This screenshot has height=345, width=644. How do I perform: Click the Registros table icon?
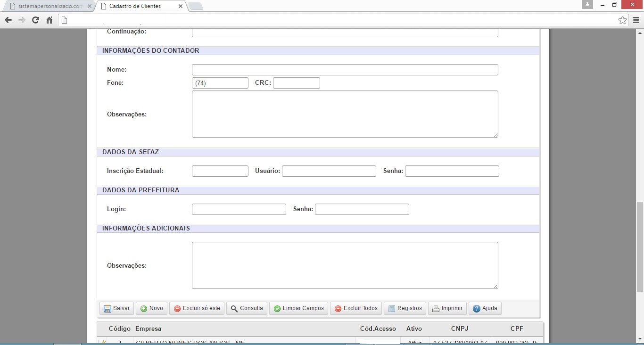pyautogui.click(x=392, y=309)
